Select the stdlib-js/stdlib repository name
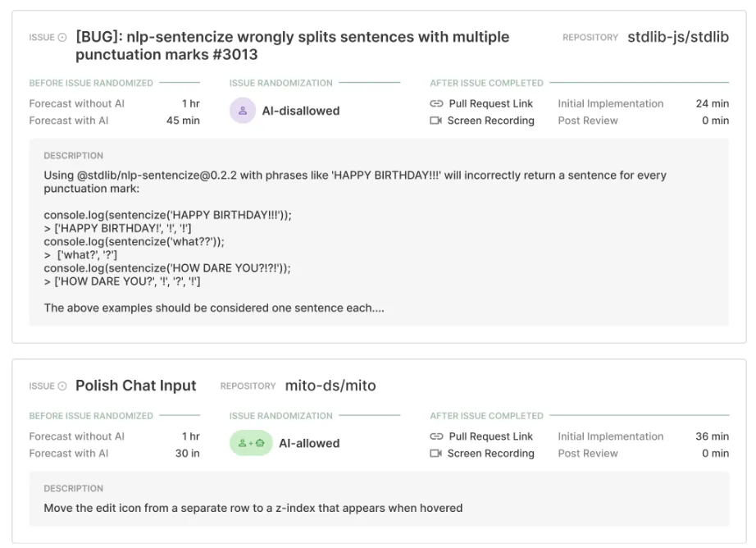 pyautogui.click(x=678, y=37)
